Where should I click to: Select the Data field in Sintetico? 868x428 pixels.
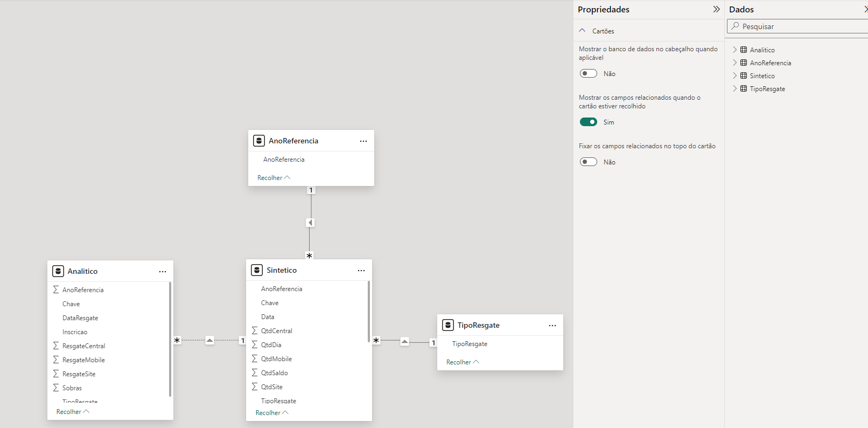point(268,317)
